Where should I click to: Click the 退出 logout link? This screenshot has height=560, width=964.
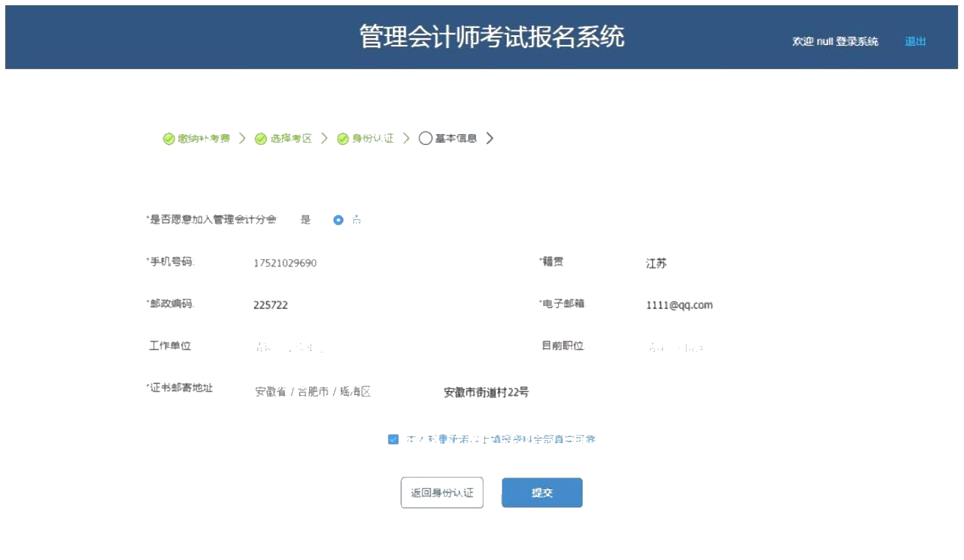tap(915, 42)
